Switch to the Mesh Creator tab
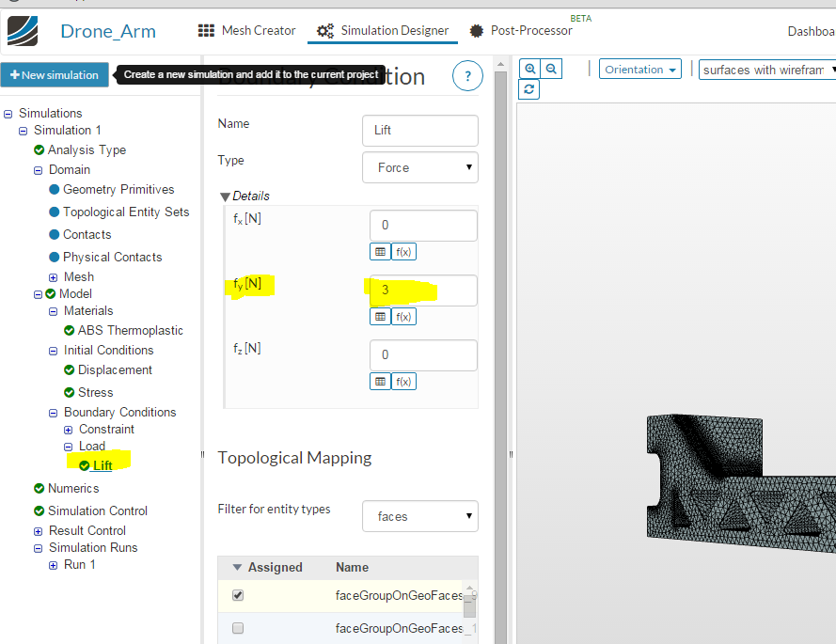 [x=247, y=31]
